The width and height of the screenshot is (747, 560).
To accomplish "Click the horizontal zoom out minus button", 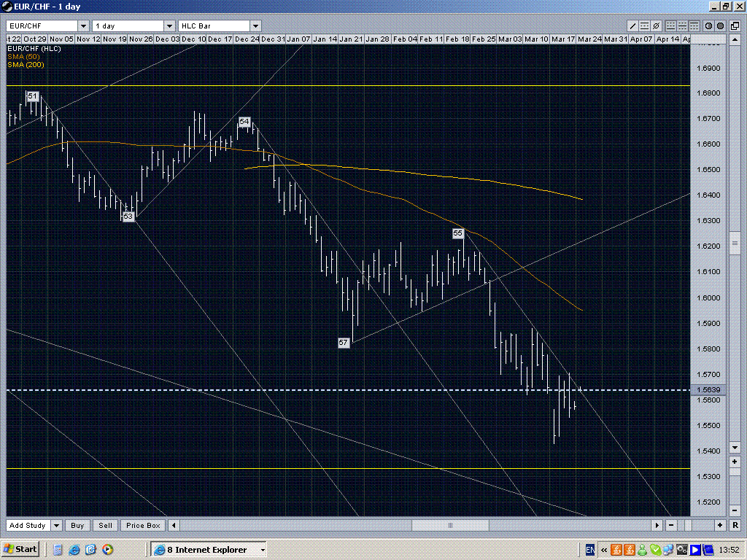I will tap(671, 525).
